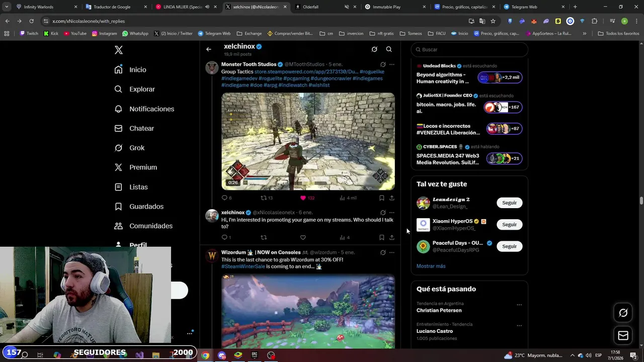Share the Monster Tooth Studios post

[x=391, y=198]
